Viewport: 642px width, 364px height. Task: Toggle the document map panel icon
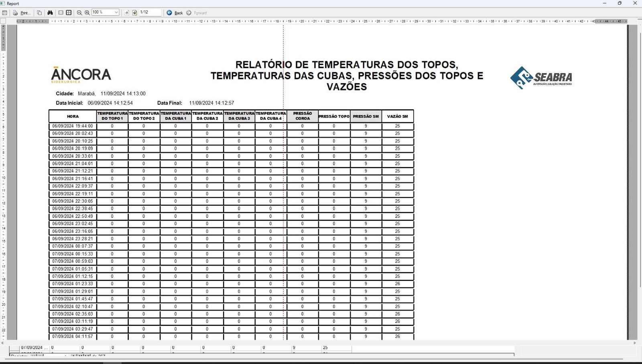(5, 13)
